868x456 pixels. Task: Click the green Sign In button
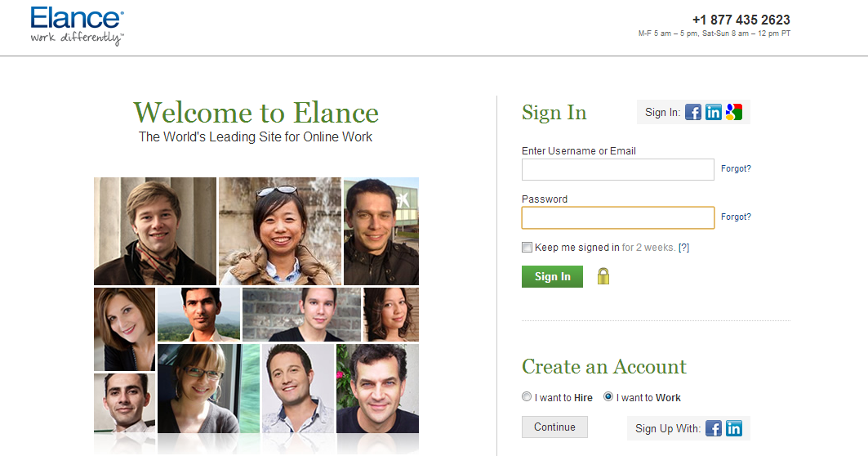(552, 276)
